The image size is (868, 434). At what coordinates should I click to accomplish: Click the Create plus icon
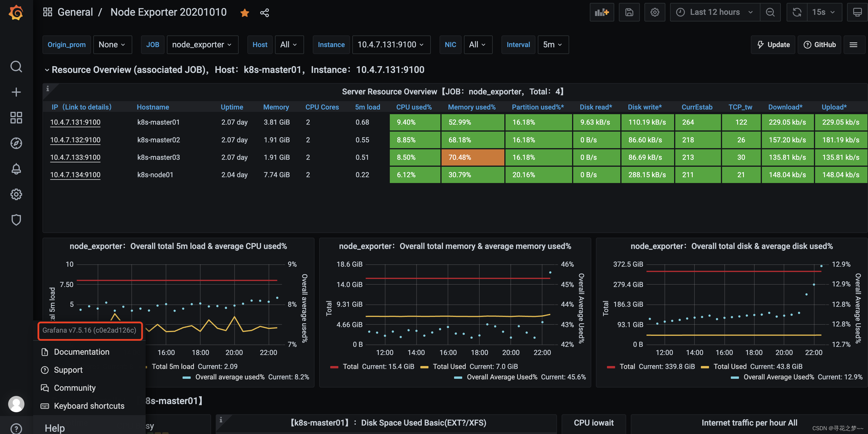(16, 92)
